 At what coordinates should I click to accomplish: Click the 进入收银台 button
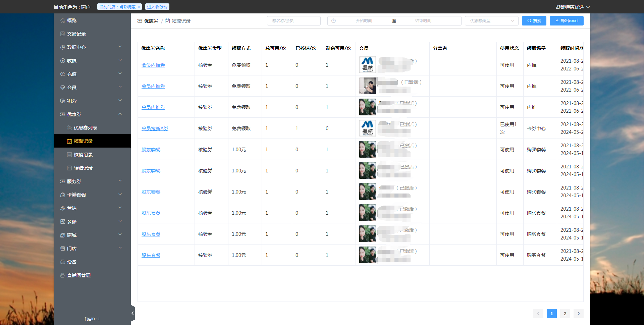coord(157,7)
